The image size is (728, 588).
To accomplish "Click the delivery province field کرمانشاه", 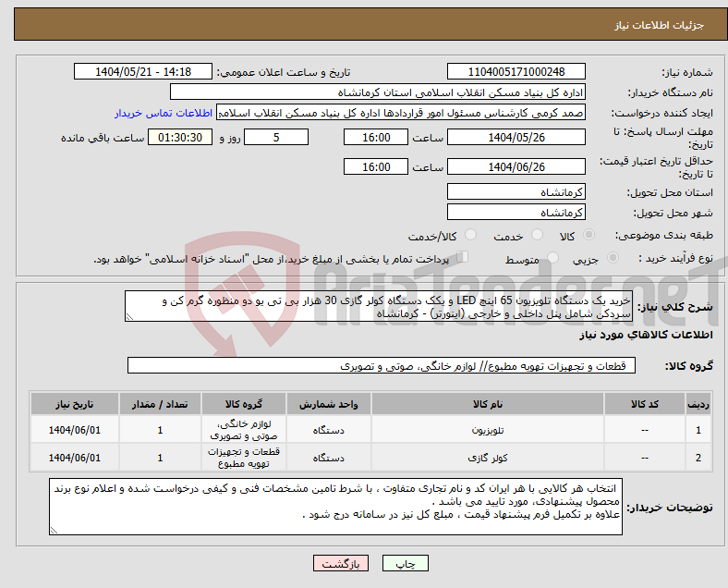I will coord(516,191).
